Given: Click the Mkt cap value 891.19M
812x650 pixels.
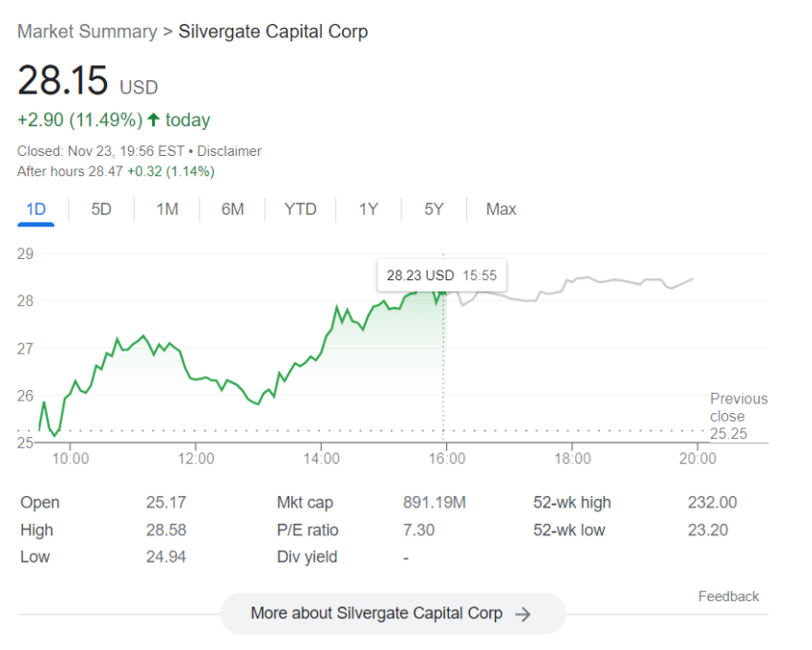Looking at the screenshot, I should click(434, 503).
